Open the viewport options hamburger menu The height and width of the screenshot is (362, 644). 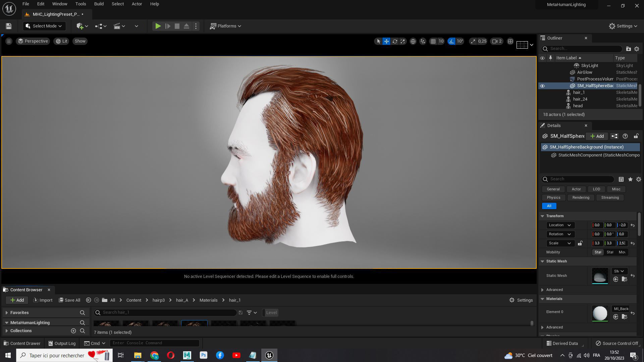(9, 41)
